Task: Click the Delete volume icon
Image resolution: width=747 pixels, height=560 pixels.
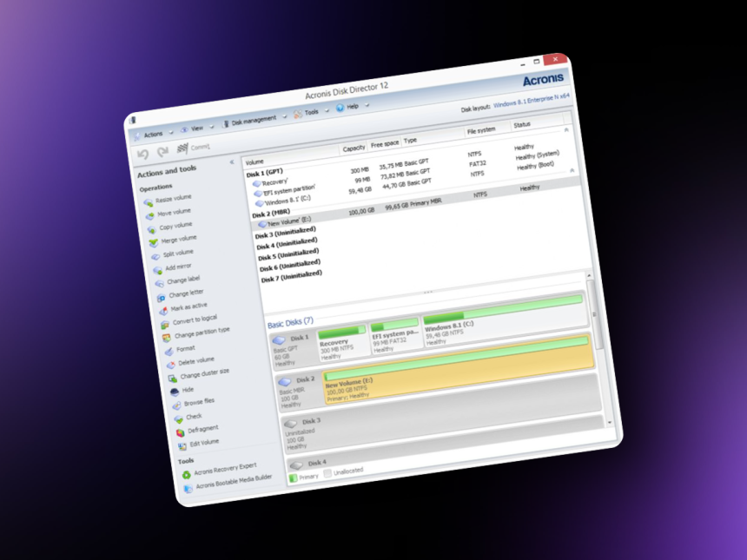Action: [x=171, y=366]
